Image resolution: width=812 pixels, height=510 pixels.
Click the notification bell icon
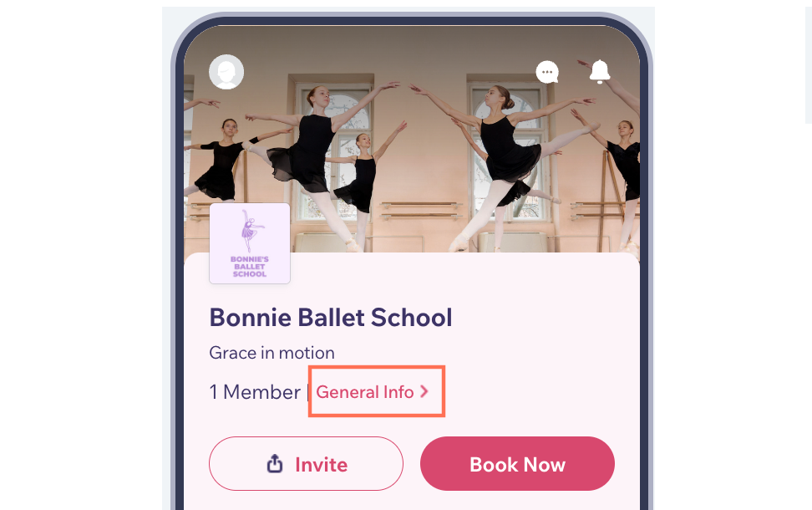pyautogui.click(x=600, y=72)
